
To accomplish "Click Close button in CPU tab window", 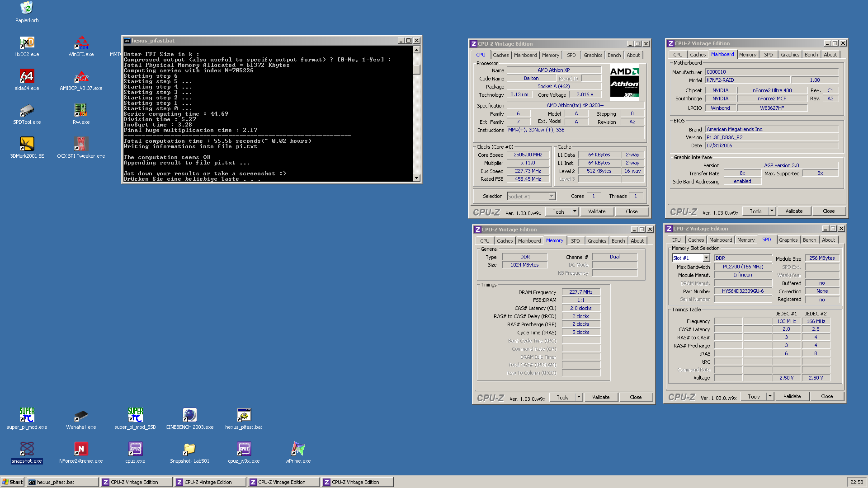I will [632, 211].
